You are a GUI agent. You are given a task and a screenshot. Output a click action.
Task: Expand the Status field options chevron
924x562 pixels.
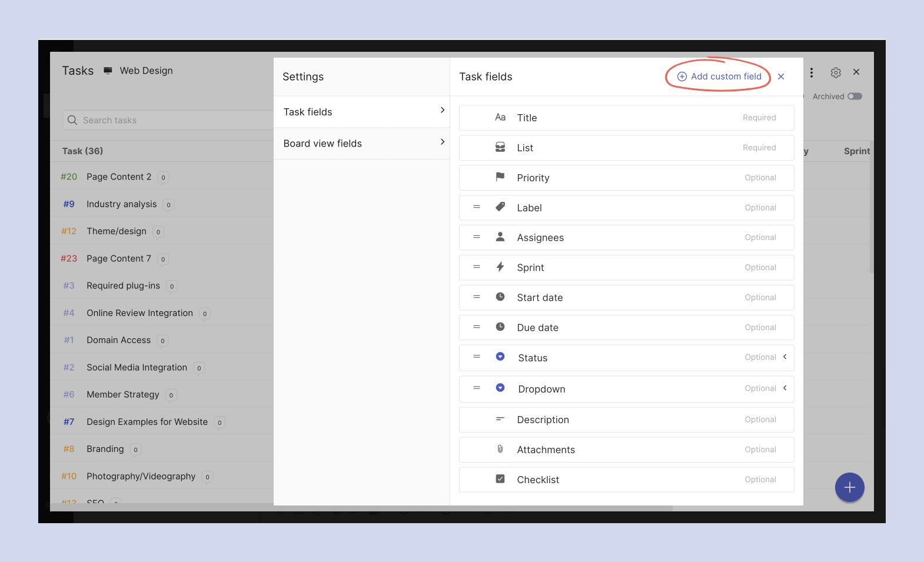[785, 357]
